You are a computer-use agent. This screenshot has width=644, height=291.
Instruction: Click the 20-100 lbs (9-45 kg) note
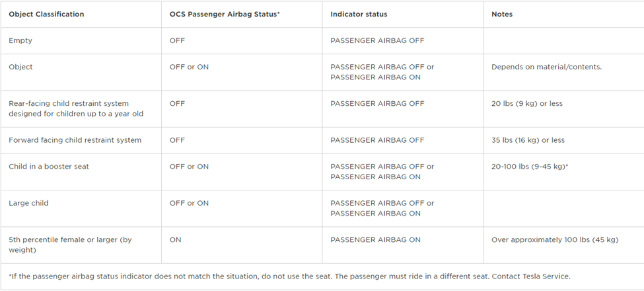click(530, 167)
